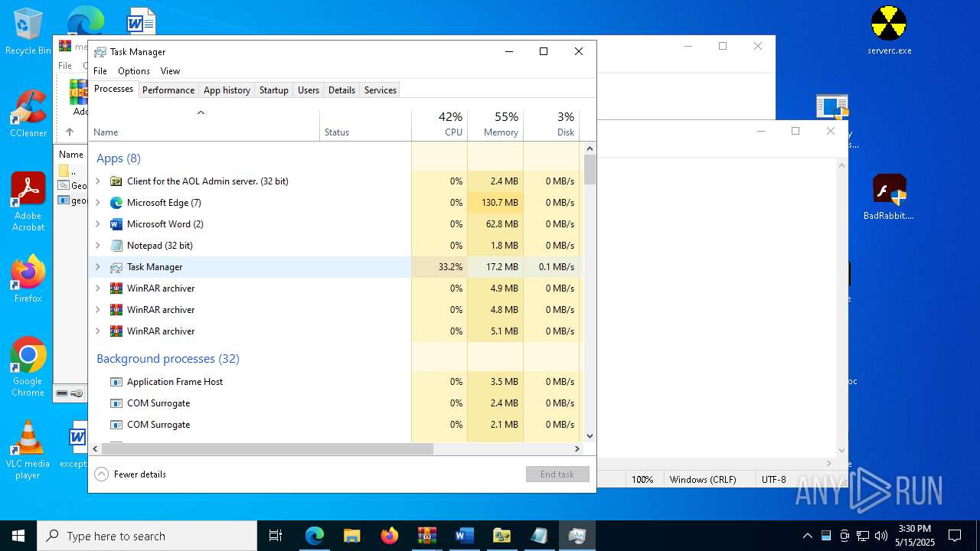980x551 pixels.
Task: Sort processes by the Disk column header
Action: tap(551, 126)
